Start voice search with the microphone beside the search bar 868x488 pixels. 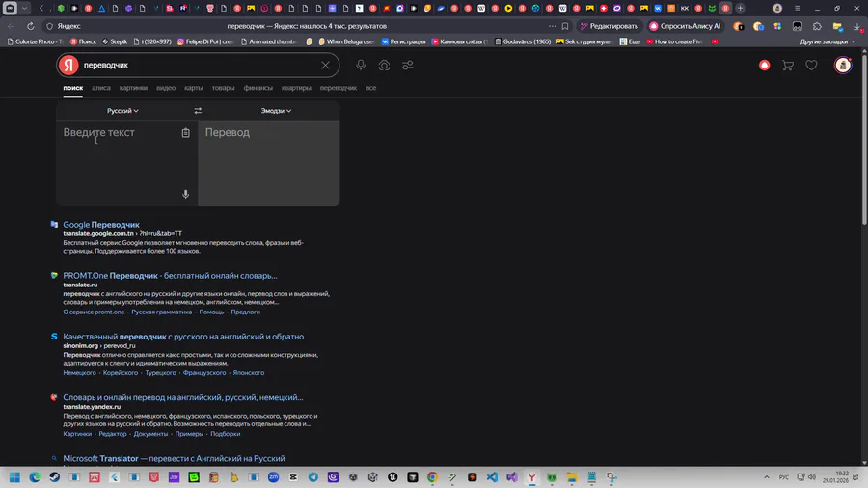click(x=361, y=66)
